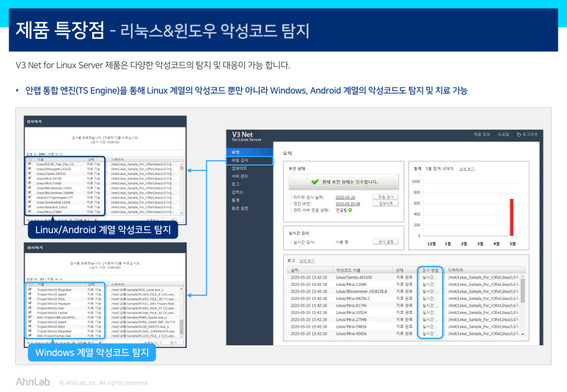This screenshot has height=392, width=567.
Task: Select the Linux/Mirai.30524 log row
Action: click(x=404, y=313)
